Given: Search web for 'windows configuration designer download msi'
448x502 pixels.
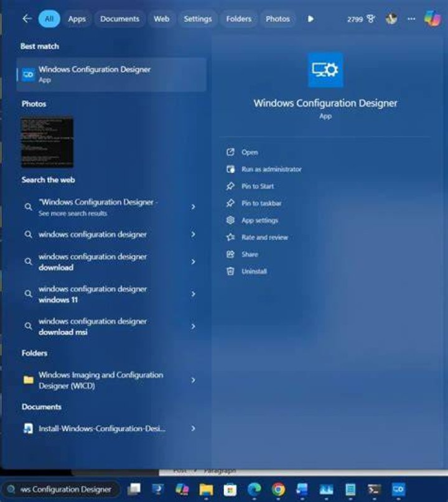Looking at the screenshot, I should [x=93, y=326].
